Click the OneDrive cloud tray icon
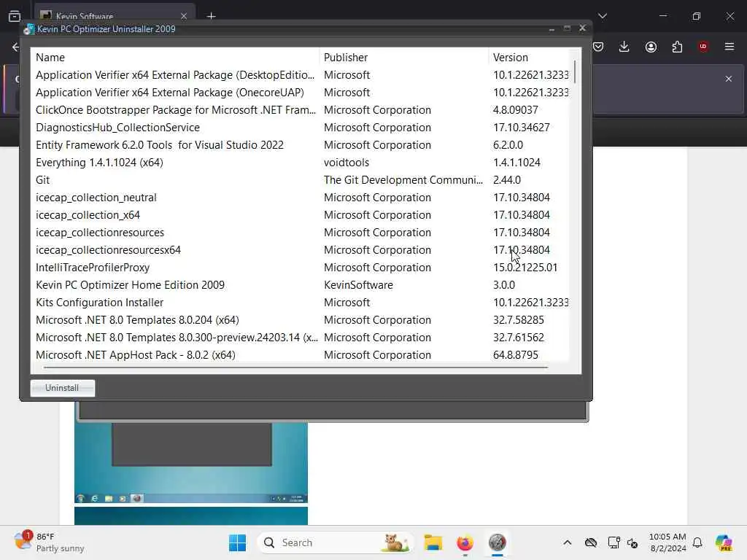747x560 pixels. point(591,542)
